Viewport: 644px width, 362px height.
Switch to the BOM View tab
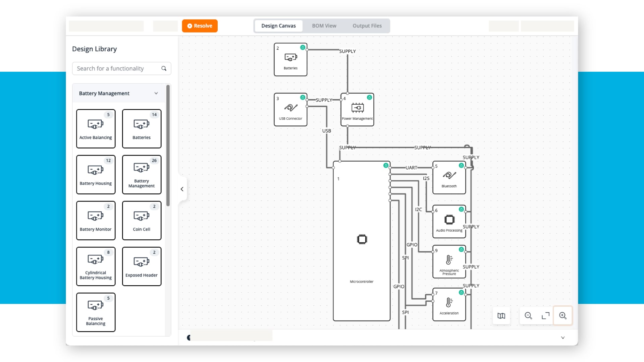[x=324, y=26]
